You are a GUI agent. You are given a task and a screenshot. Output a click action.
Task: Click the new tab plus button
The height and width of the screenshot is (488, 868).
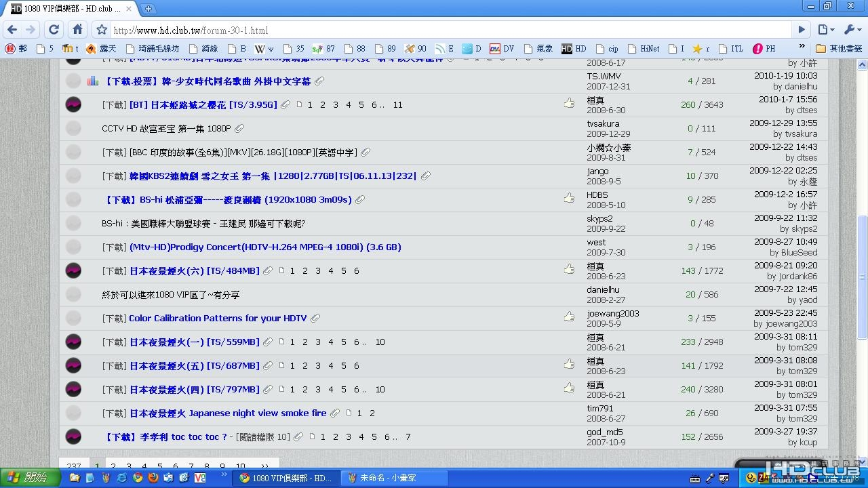coord(149,9)
